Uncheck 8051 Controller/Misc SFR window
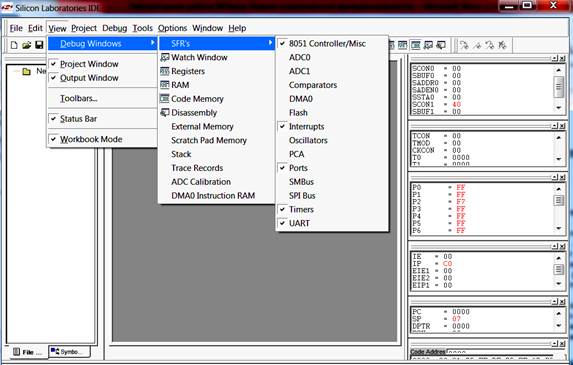This screenshot has height=365, width=573. (332, 43)
